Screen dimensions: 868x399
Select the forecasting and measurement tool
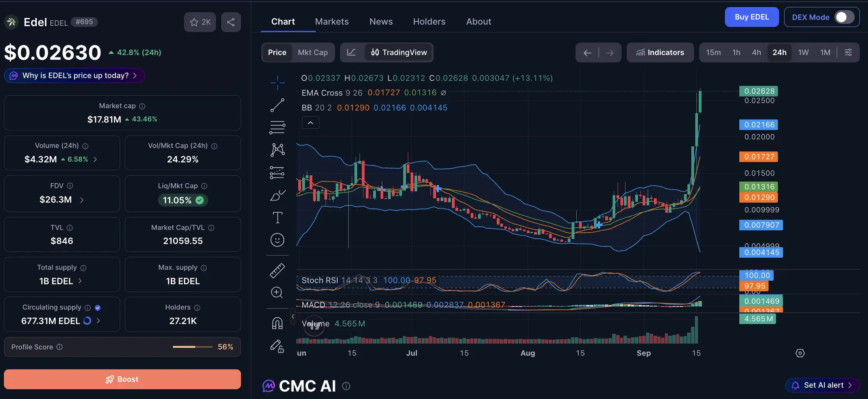(x=277, y=172)
